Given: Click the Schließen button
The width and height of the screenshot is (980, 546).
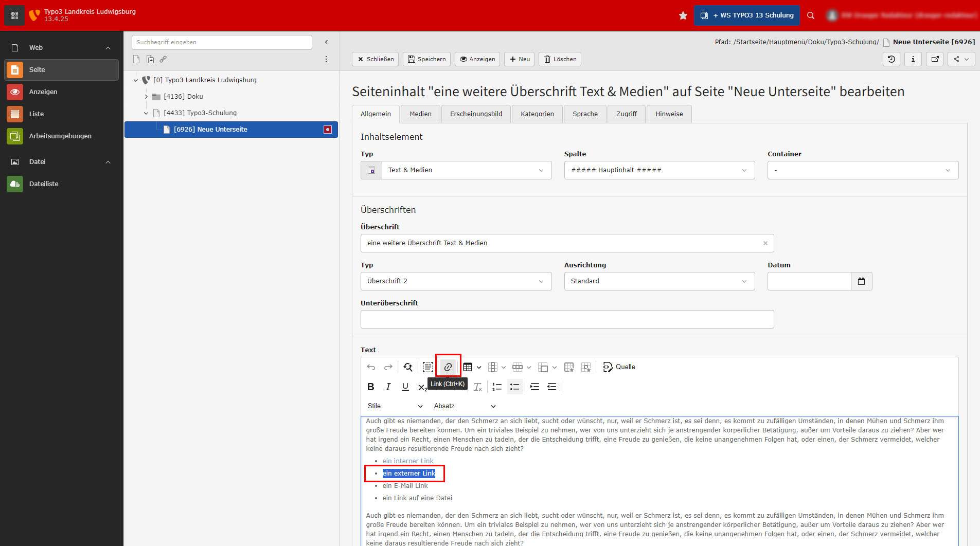Looking at the screenshot, I should (x=376, y=59).
